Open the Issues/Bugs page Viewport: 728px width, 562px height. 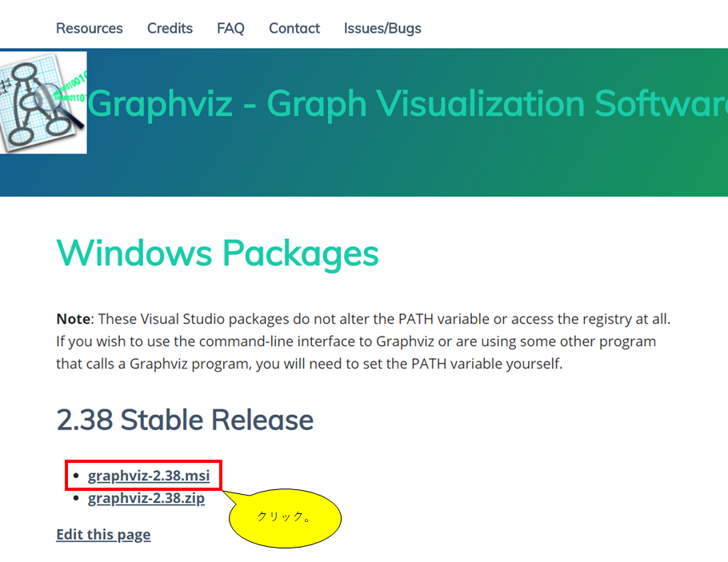(382, 28)
